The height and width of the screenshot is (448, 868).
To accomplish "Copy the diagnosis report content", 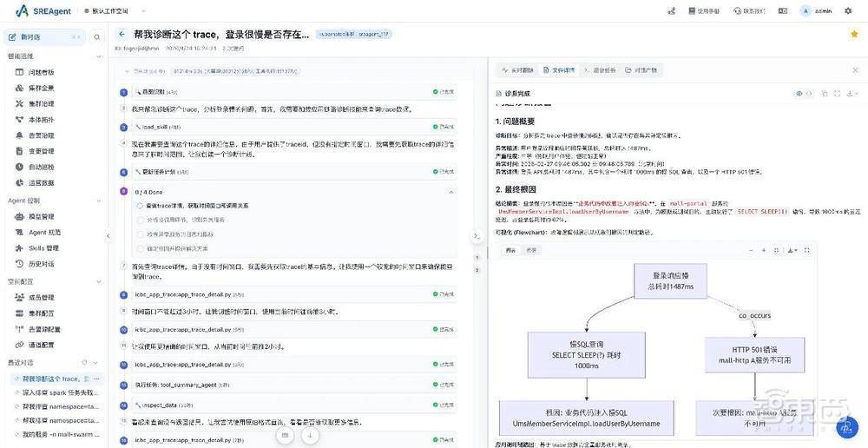I will tap(825, 94).
